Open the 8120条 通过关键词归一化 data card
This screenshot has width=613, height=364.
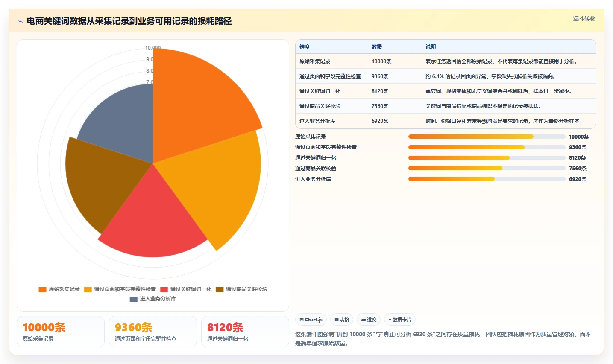coord(245,332)
